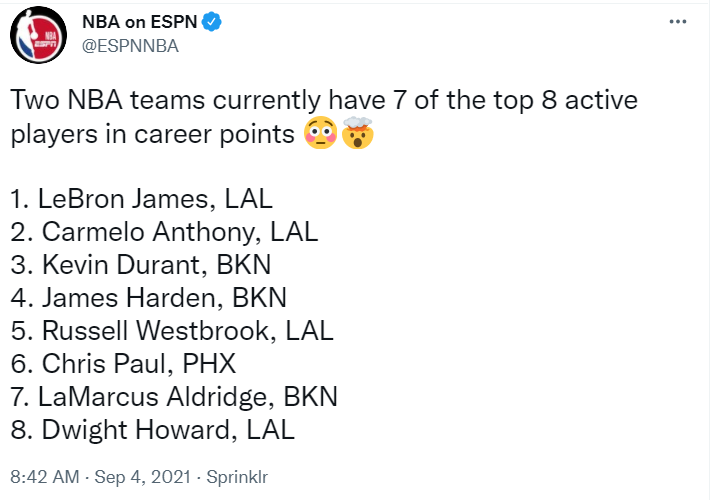This screenshot has width=728, height=500.
Task: Click the blue verified badge icon
Action: 212,22
